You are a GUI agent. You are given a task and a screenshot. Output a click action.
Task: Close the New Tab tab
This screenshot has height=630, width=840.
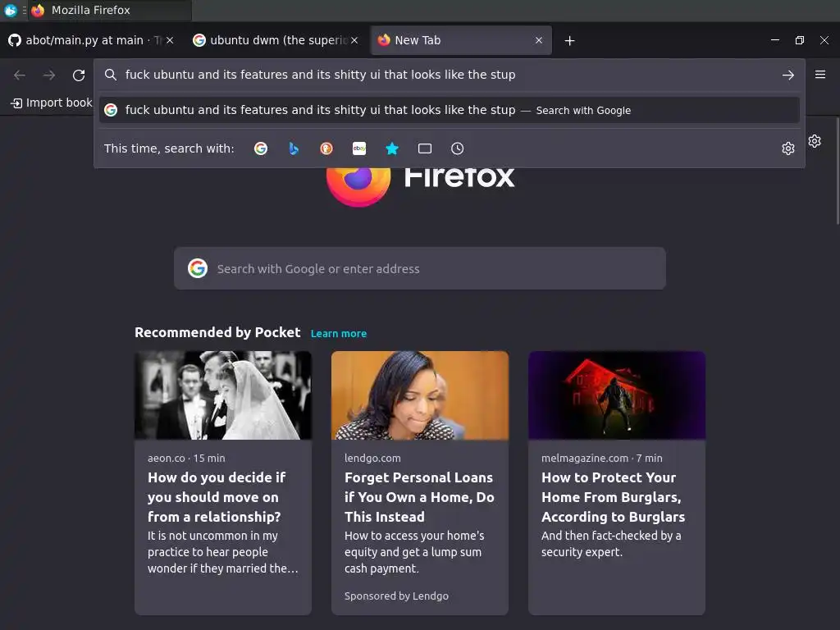pos(539,40)
